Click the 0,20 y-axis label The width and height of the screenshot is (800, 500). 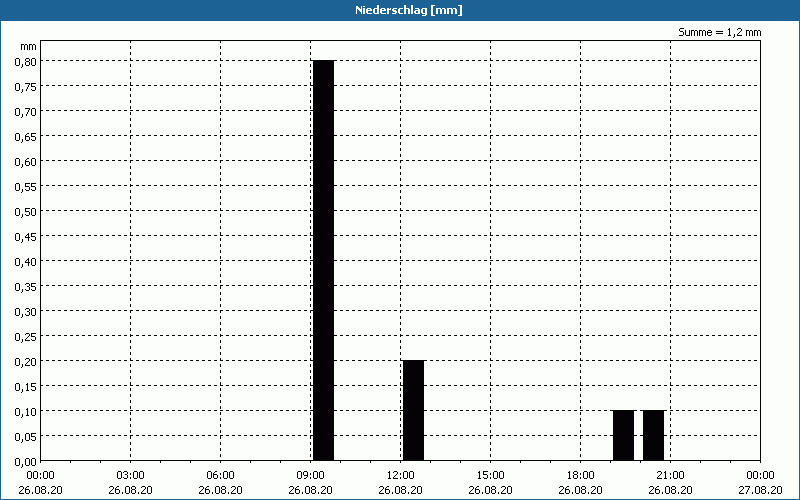(26, 361)
